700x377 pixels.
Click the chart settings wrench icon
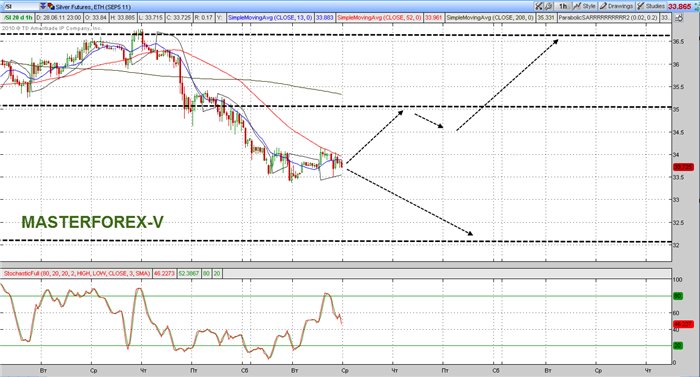549,6
